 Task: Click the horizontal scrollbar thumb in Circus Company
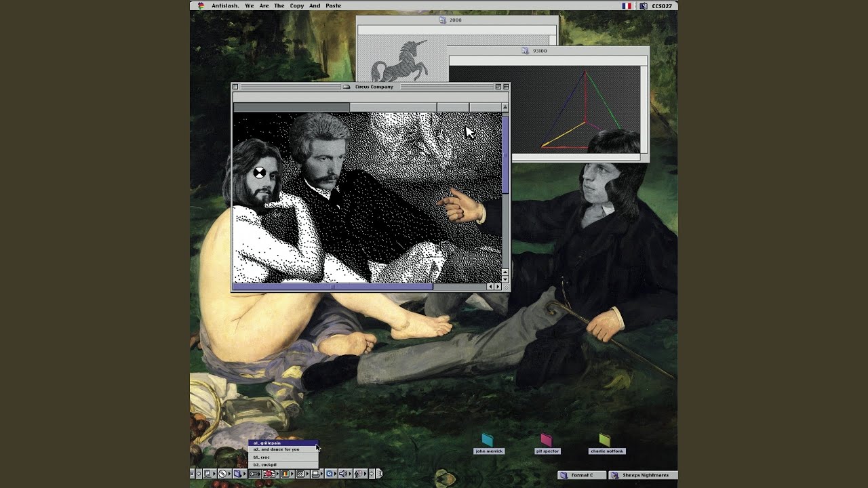(333, 287)
